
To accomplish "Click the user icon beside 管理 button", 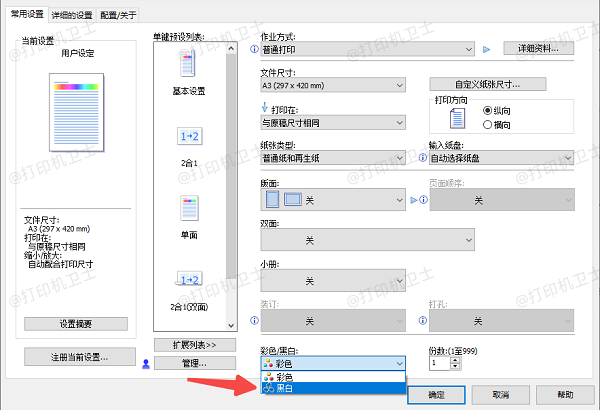I will [x=146, y=364].
